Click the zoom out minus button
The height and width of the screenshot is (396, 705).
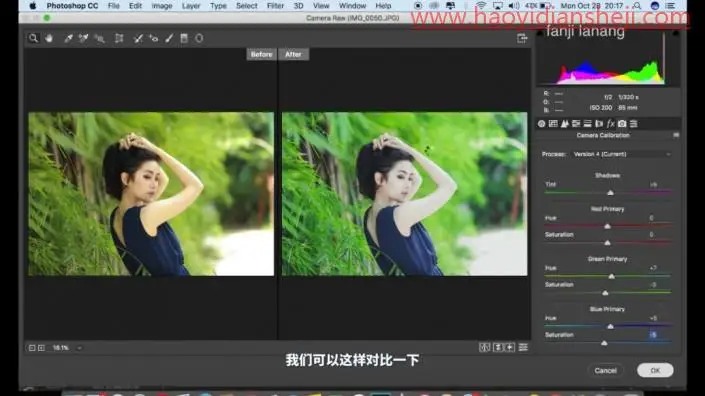pos(32,348)
